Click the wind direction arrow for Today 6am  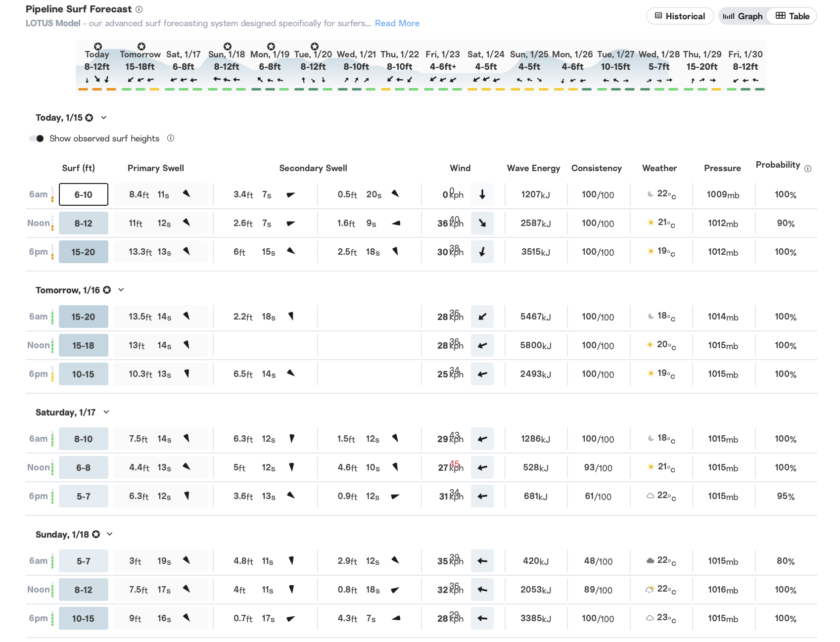pyautogui.click(x=482, y=194)
